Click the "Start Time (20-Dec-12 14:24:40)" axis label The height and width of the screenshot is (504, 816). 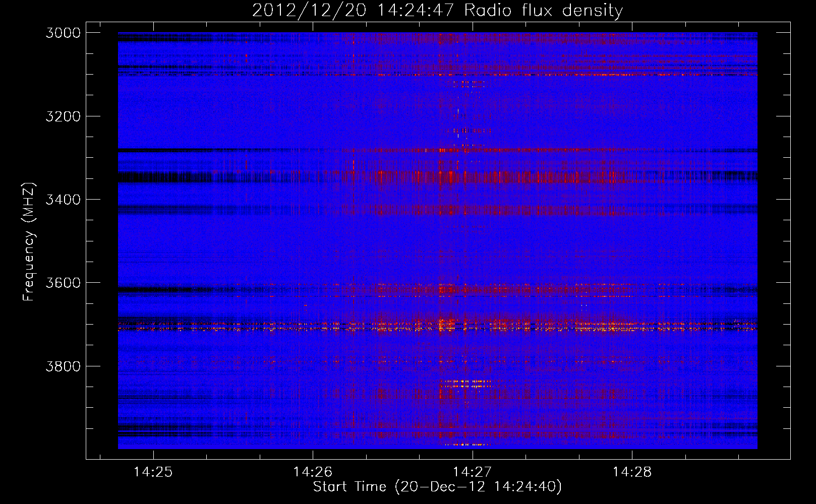(x=437, y=487)
